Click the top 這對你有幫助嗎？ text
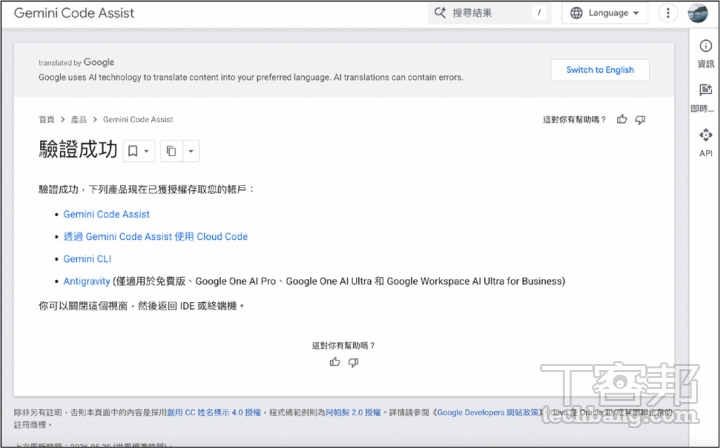 point(574,120)
